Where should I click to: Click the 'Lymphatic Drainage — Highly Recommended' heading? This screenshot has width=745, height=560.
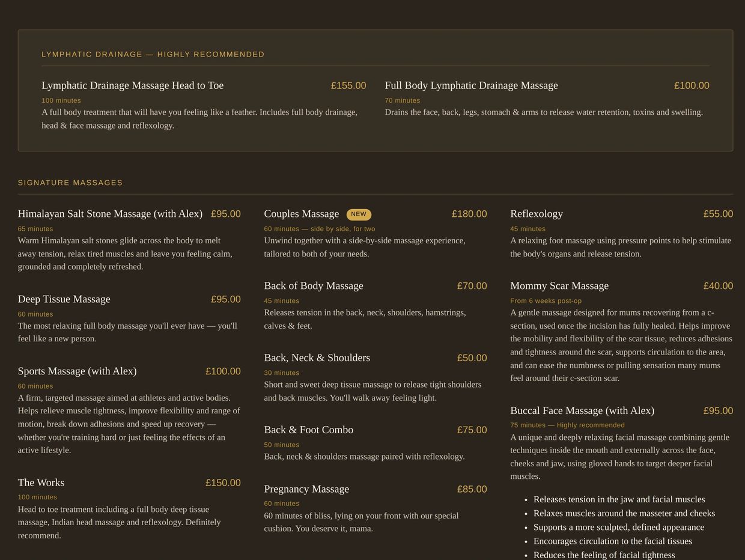pyautogui.click(x=153, y=54)
